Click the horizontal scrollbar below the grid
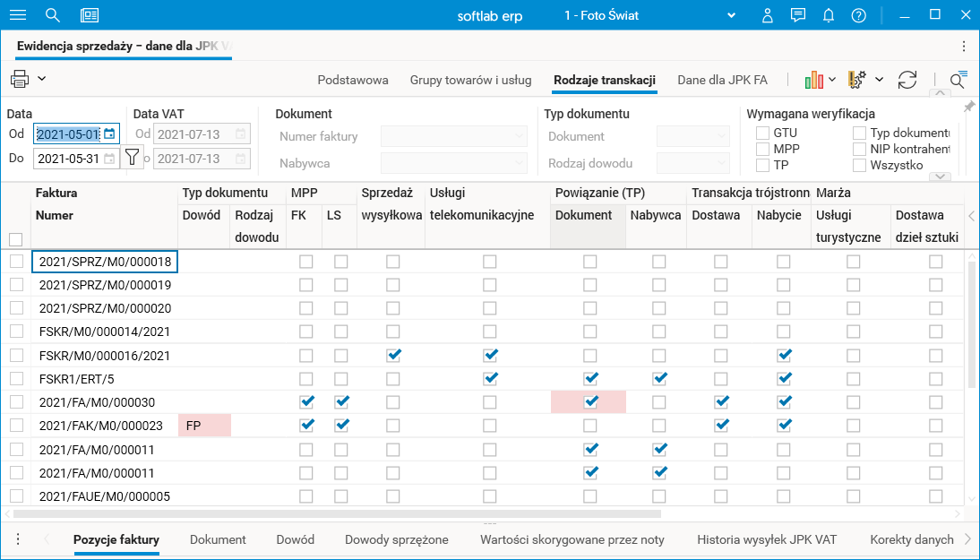Image resolution: width=980 pixels, height=560 pixels. tap(337, 514)
